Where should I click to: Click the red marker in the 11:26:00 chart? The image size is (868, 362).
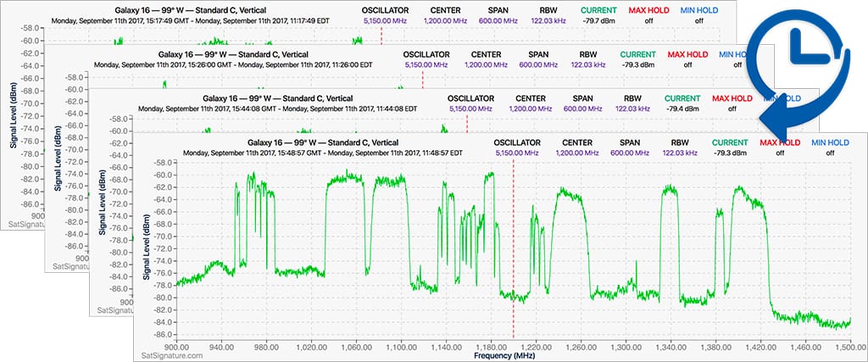pos(422,80)
